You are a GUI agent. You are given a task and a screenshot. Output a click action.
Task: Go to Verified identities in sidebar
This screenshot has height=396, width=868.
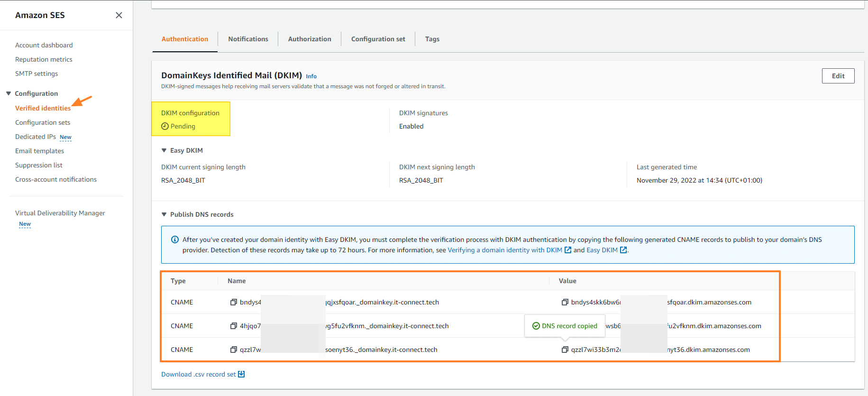point(43,108)
